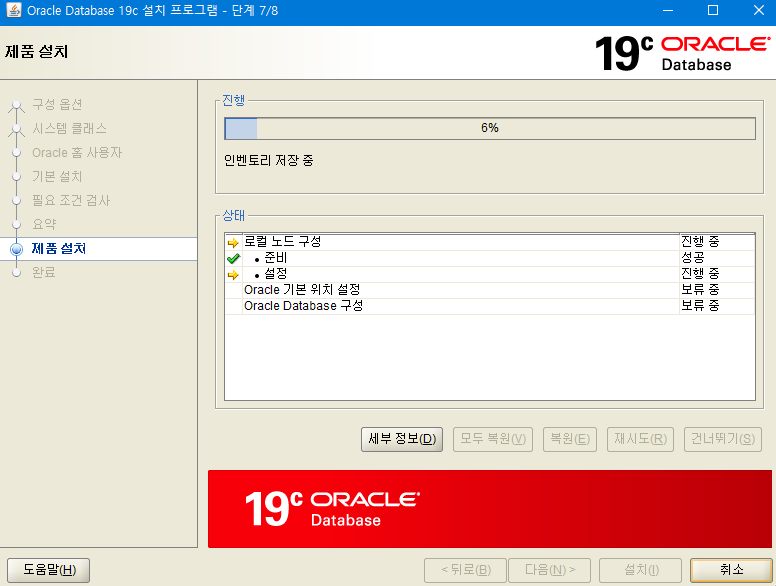776x586 pixels.
Task: Click the red Oracle 19c Database banner
Action: coord(489,509)
